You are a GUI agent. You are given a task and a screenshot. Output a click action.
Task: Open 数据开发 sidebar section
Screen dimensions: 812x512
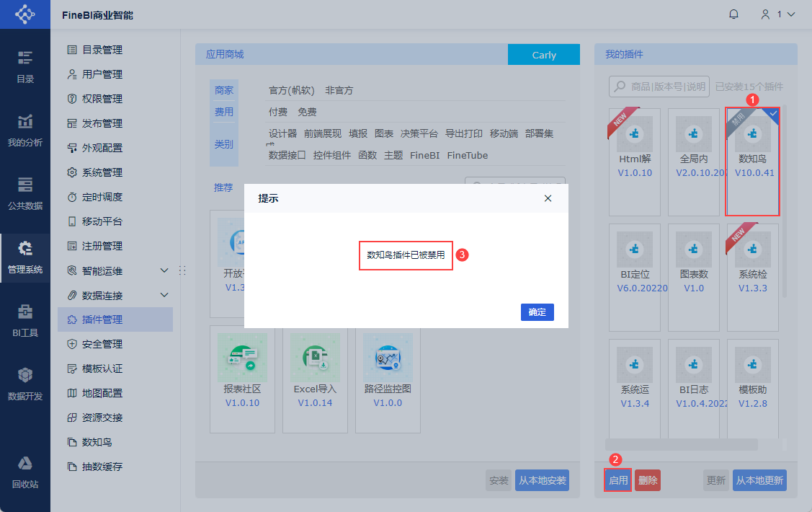coord(24,384)
